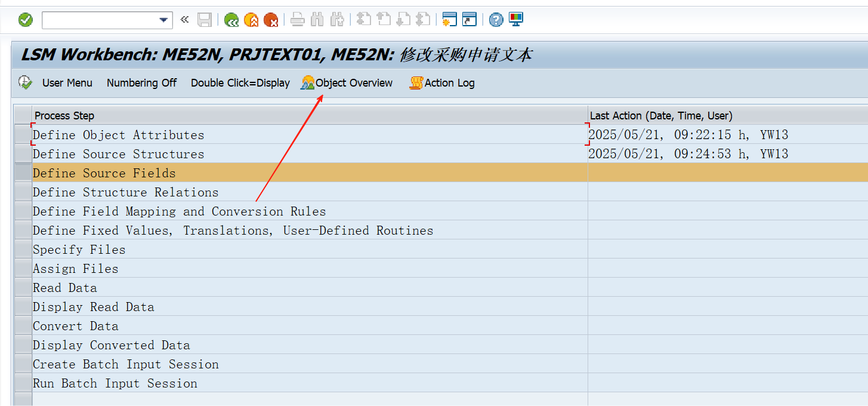Open the command field dropdown arrow
This screenshot has height=406, width=868.
pyautogui.click(x=163, y=20)
